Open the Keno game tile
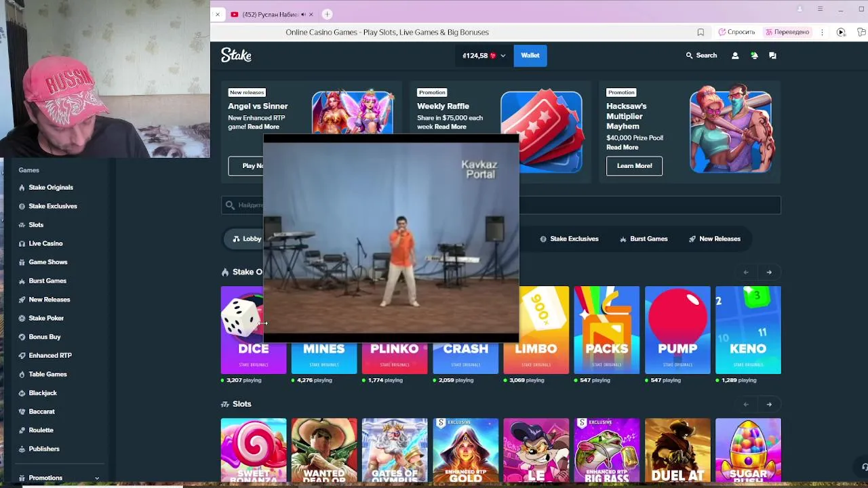 coord(748,330)
